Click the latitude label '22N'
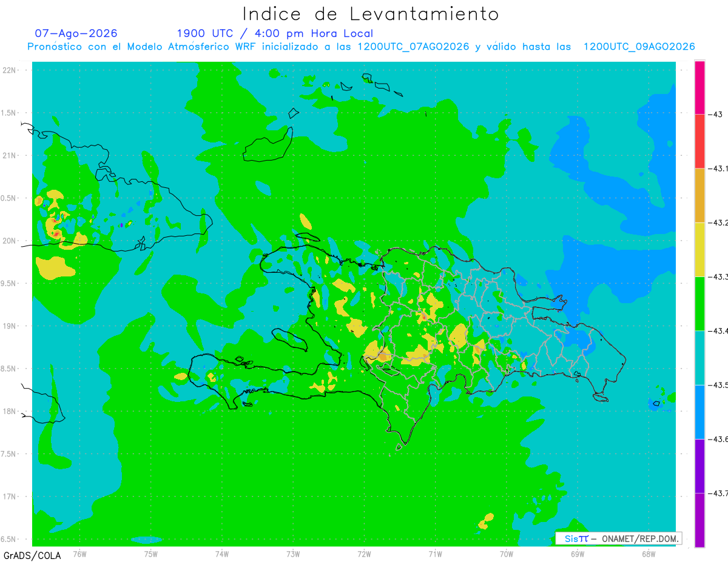The width and height of the screenshot is (728, 562). pos(9,70)
